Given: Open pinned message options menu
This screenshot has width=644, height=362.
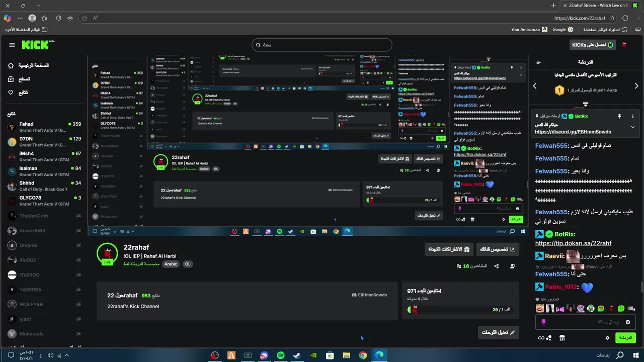Looking at the screenshot, I should [633, 116].
